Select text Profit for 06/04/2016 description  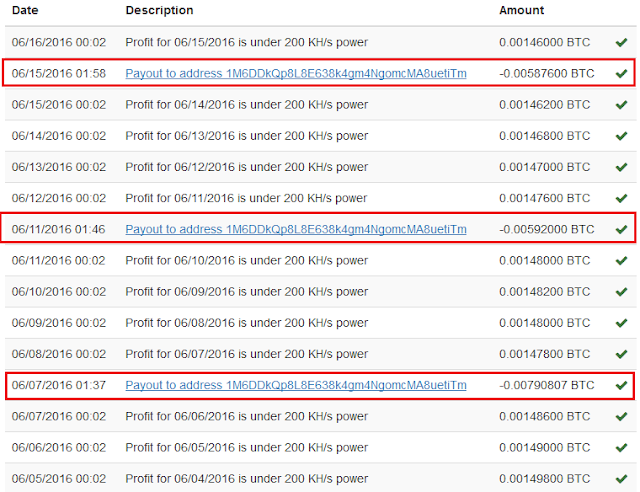(x=247, y=479)
